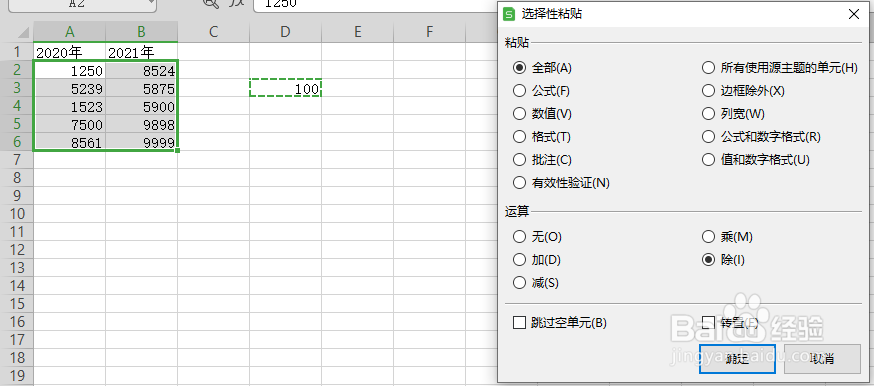The width and height of the screenshot is (874, 386).
Task: Select row 15 header
Action: click(x=17, y=304)
